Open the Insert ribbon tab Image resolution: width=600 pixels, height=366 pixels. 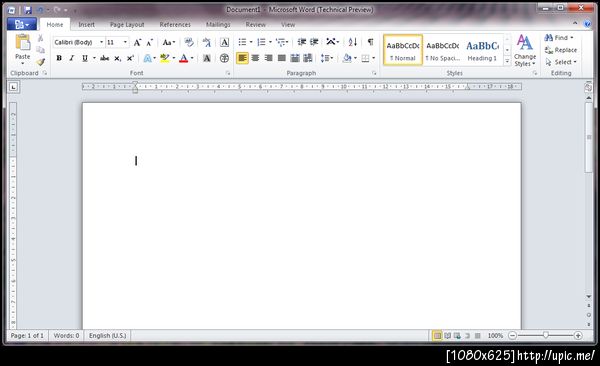pyautogui.click(x=86, y=25)
